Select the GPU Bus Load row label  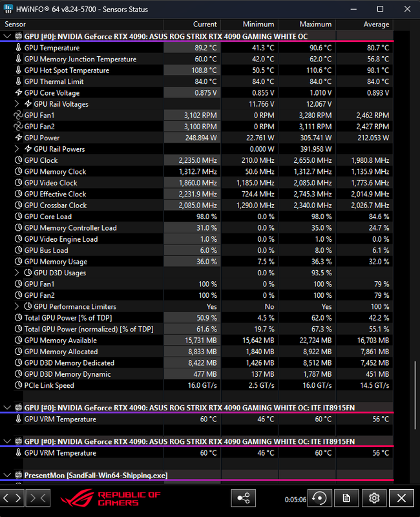(46, 250)
